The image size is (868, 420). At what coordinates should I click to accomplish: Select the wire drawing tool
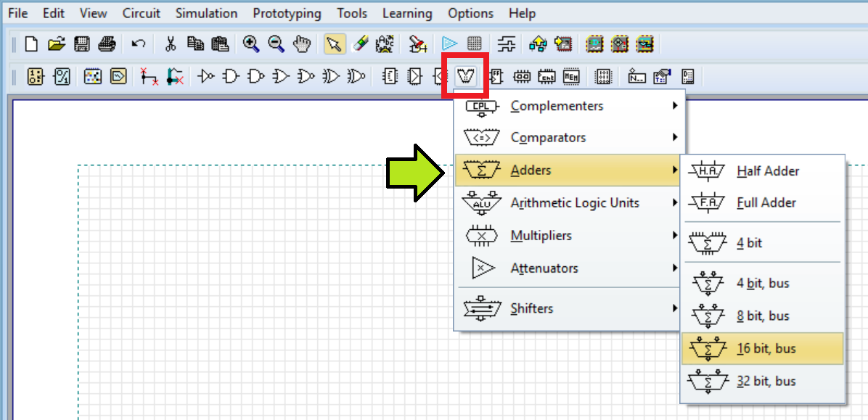point(150,76)
